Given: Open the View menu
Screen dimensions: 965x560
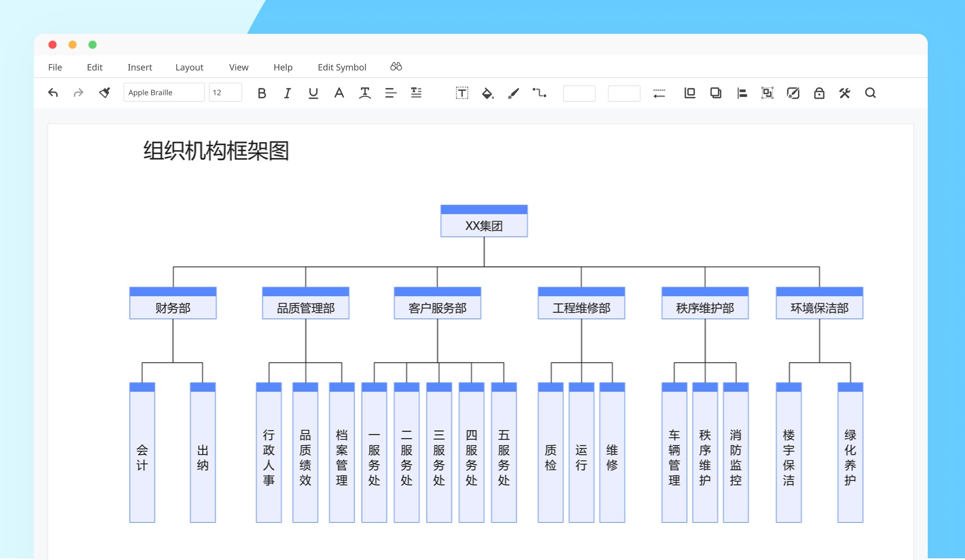Looking at the screenshot, I should (239, 67).
